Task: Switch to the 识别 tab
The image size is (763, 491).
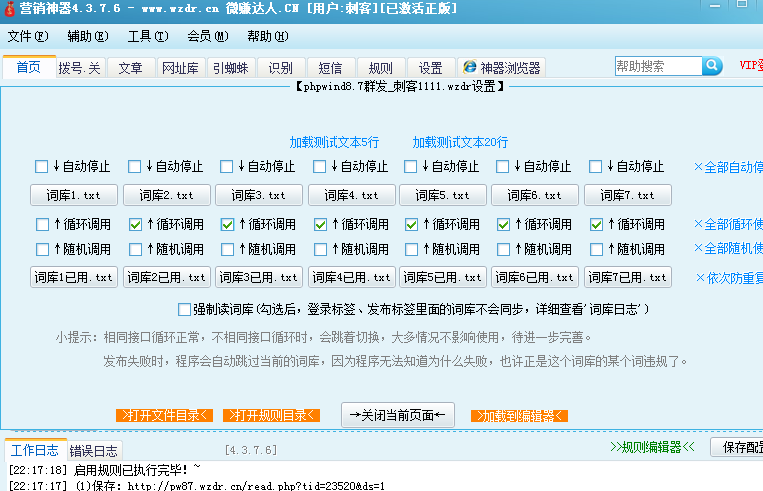Action: [x=281, y=68]
